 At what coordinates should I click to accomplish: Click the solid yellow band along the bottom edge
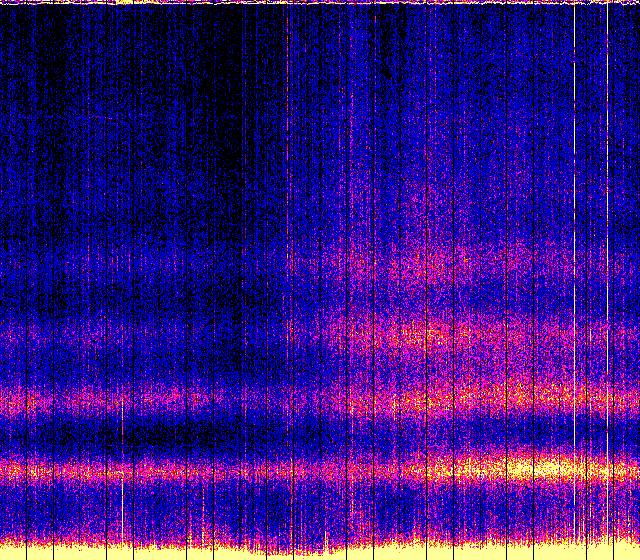point(320,551)
